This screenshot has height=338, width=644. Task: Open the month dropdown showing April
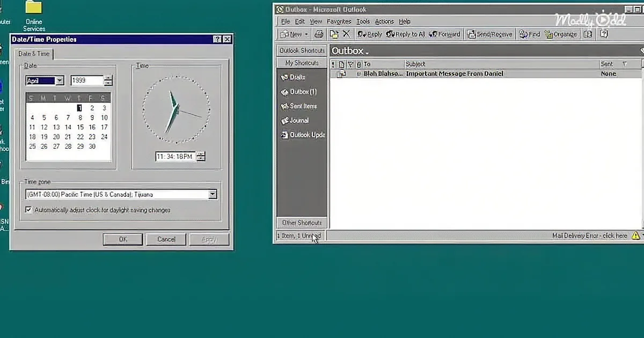(x=60, y=80)
